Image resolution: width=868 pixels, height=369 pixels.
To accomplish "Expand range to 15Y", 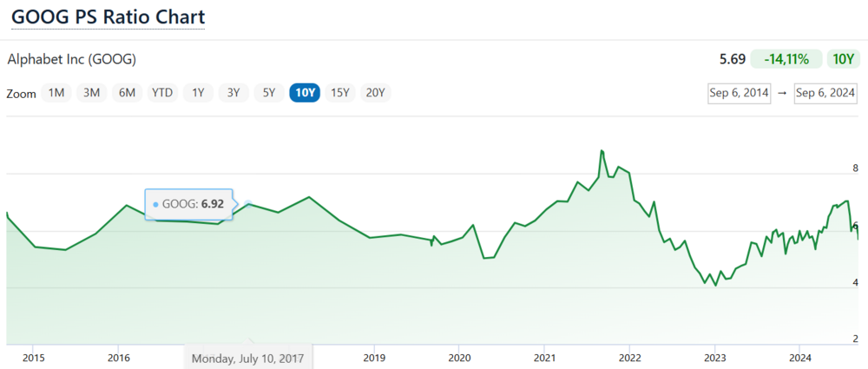I will tap(340, 93).
